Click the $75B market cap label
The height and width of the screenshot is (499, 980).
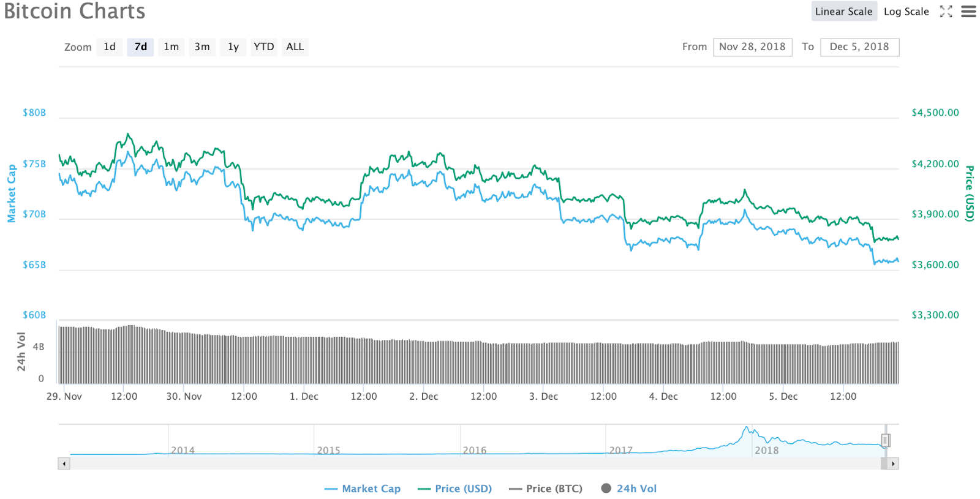click(x=34, y=164)
